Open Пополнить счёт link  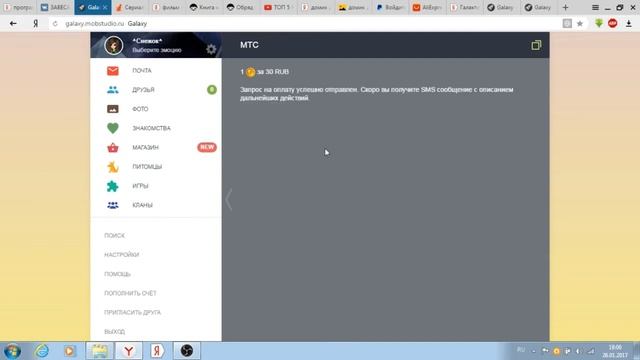130,293
